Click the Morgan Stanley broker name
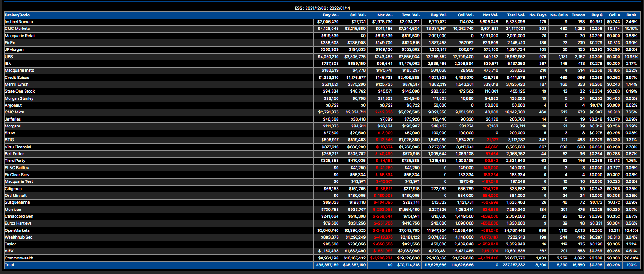 pos(19,98)
